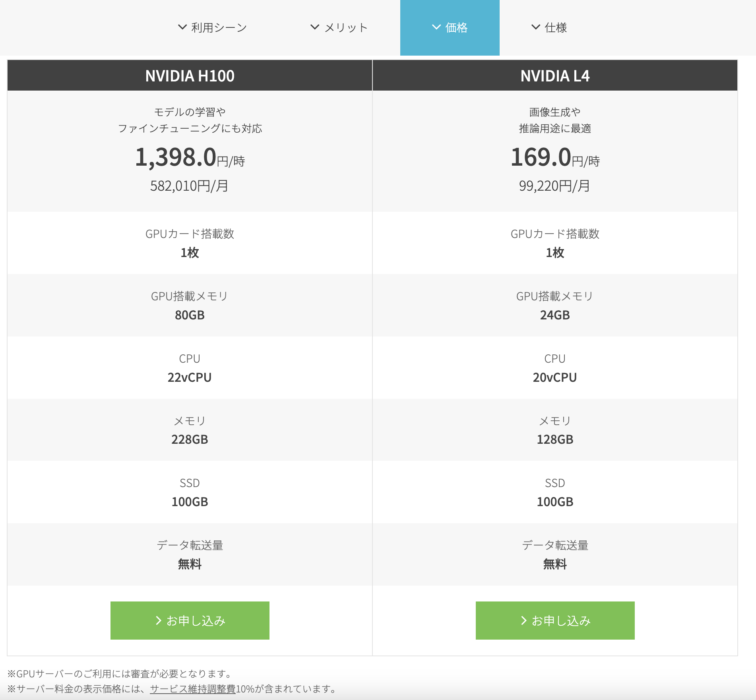Click お申し込み button for NVIDIA L4
Screen dimensions: 756x700
555,620
